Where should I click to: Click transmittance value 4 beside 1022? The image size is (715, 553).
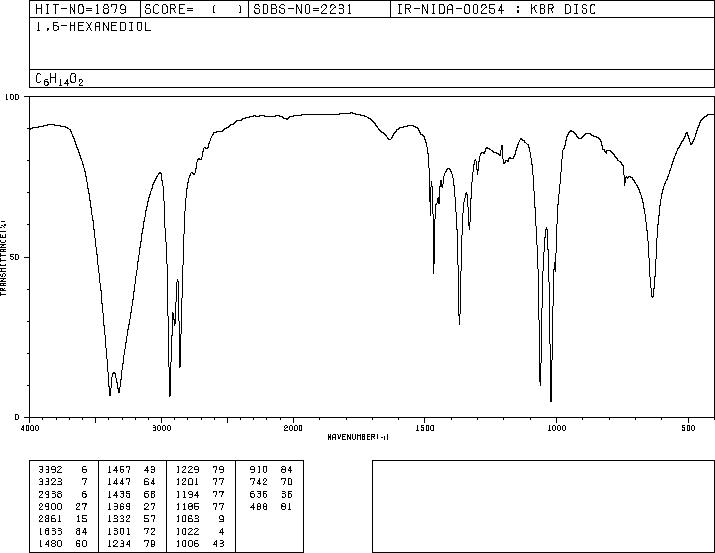coord(222,531)
